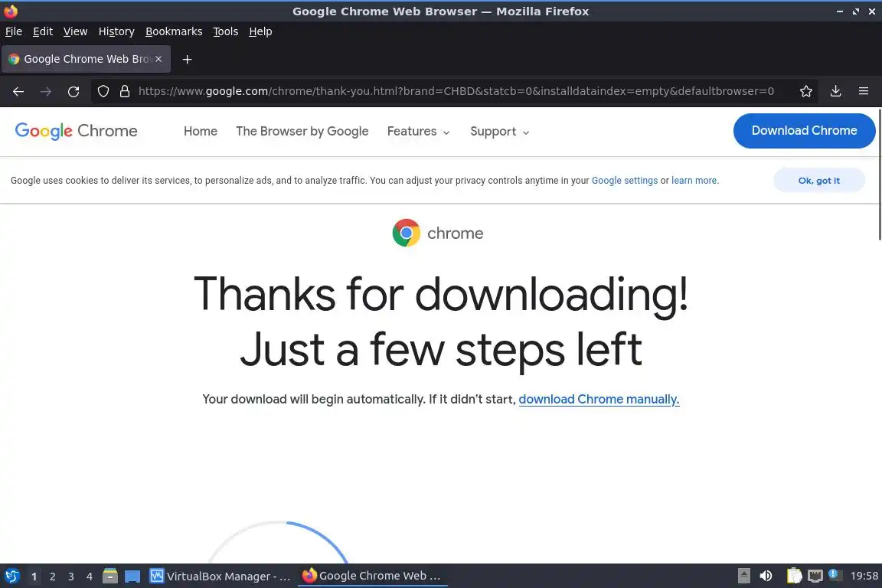Open the start menu in taskbar
Viewport: 882px width, 588px height.
[x=11, y=577]
